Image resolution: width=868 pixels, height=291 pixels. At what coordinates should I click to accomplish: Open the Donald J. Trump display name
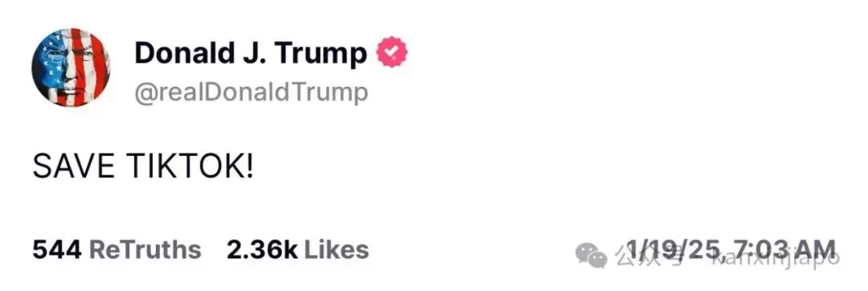[250, 53]
